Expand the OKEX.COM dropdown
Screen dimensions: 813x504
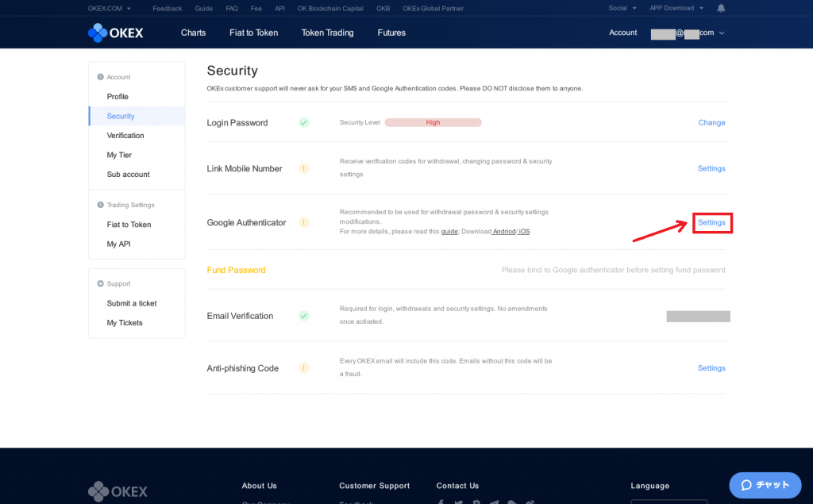pos(110,8)
